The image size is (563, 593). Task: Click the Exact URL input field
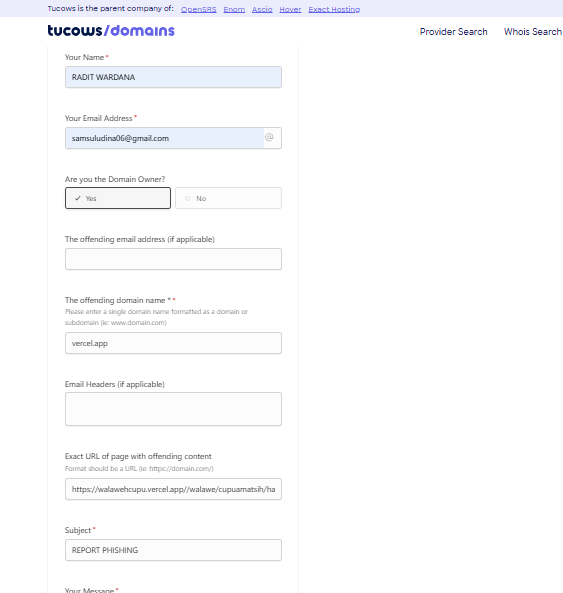pos(173,489)
